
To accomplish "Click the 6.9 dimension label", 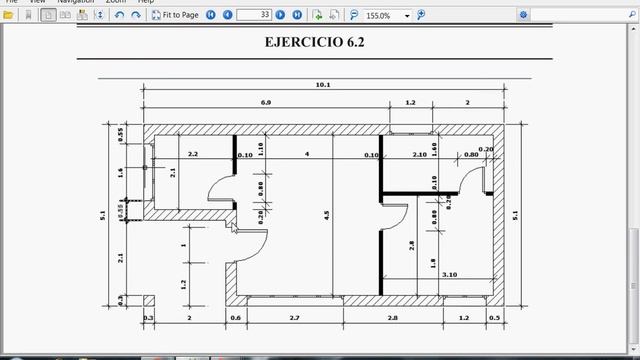I will tap(266, 102).
